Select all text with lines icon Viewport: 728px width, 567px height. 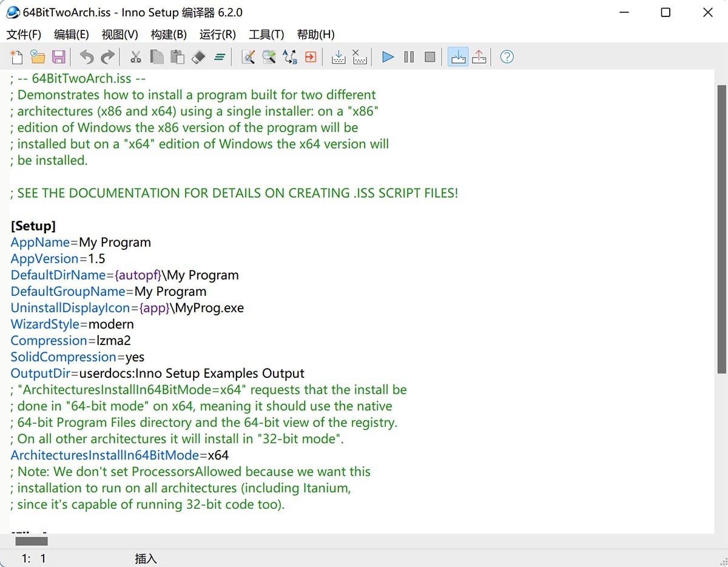[219, 57]
